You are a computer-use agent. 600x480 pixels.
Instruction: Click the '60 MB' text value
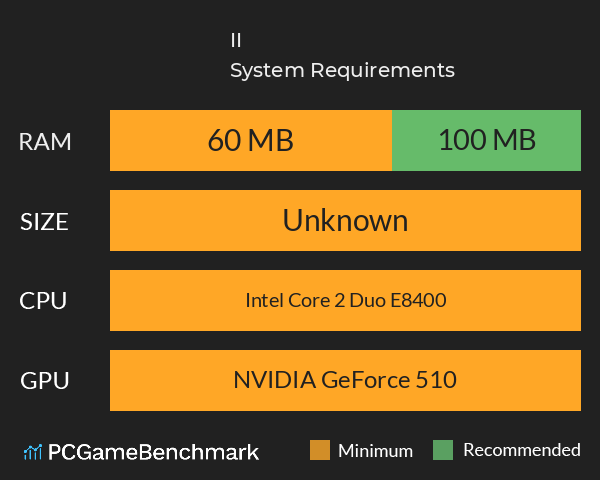[x=251, y=140]
